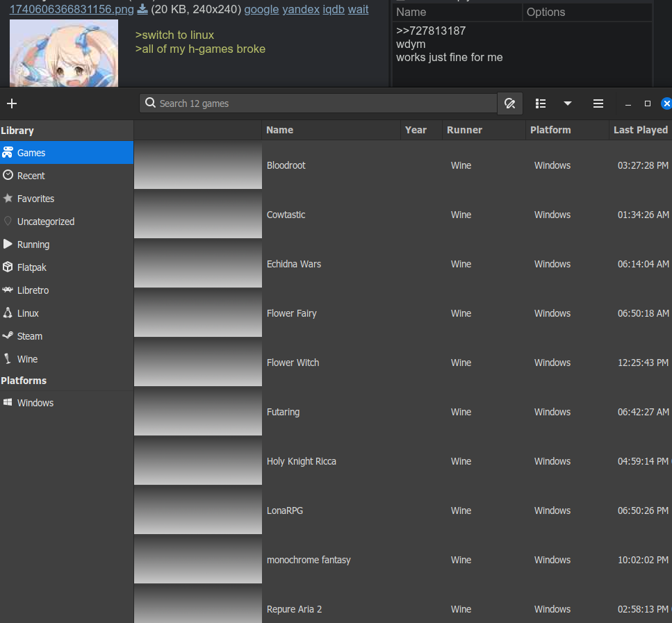The height and width of the screenshot is (623, 672).
Task: Click the Steam logo icon
Action: (x=8, y=335)
